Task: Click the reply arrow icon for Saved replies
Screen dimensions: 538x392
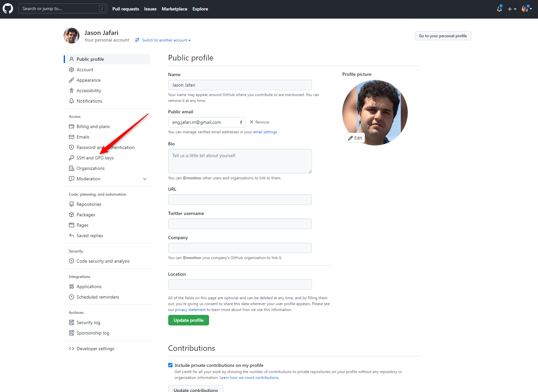Action: pos(72,236)
